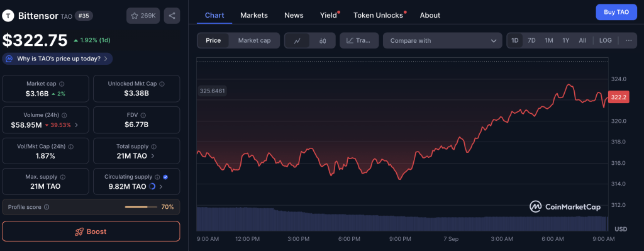Screen dimensions: 644x251
Task: Add TAO to watchlist via star button
Action: 143,16
